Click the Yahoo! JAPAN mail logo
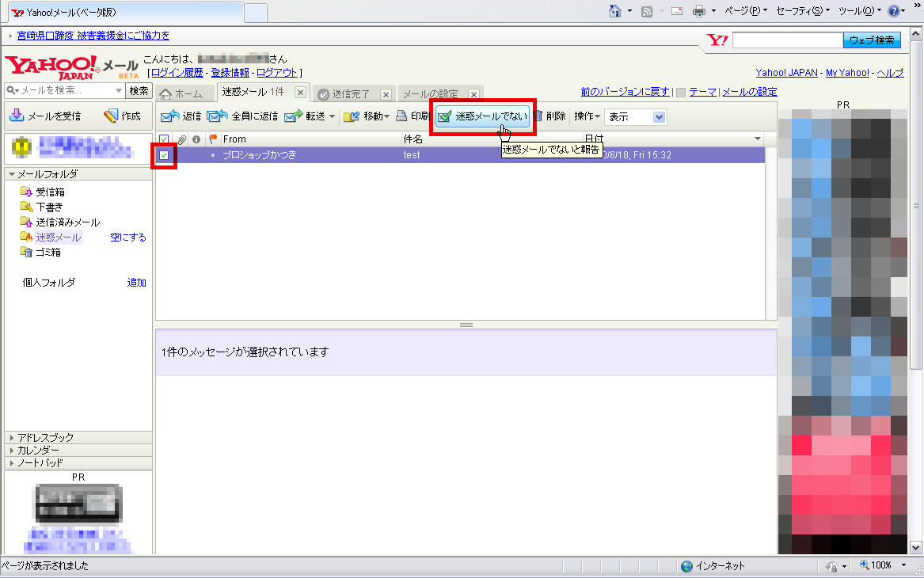Image resolution: width=924 pixels, height=578 pixels. coord(72,68)
